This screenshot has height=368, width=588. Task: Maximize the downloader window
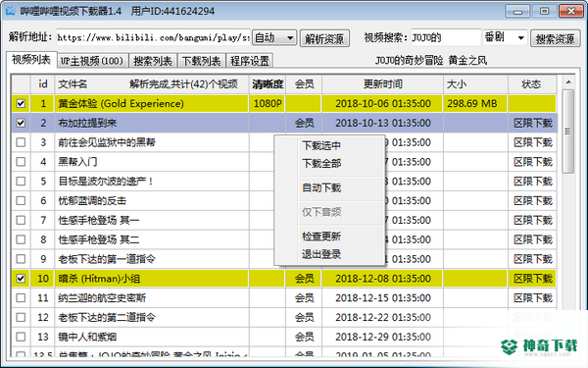click(x=544, y=11)
